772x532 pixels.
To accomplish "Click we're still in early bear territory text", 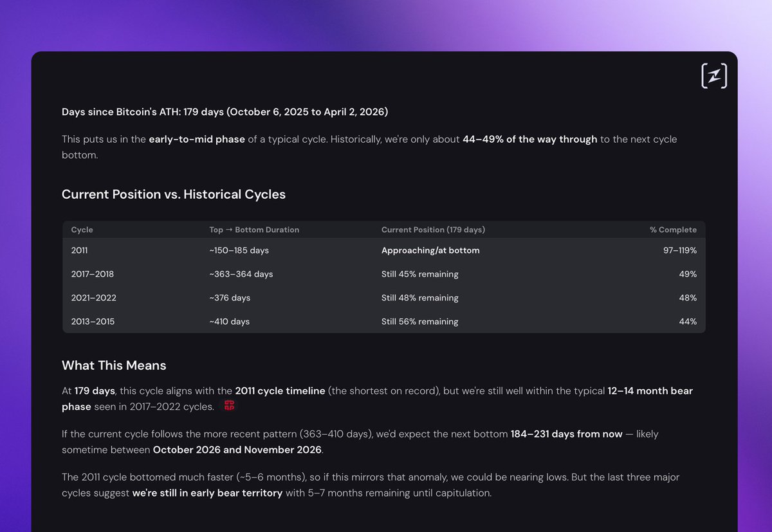I will pyautogui.click(x=207, y=493).
